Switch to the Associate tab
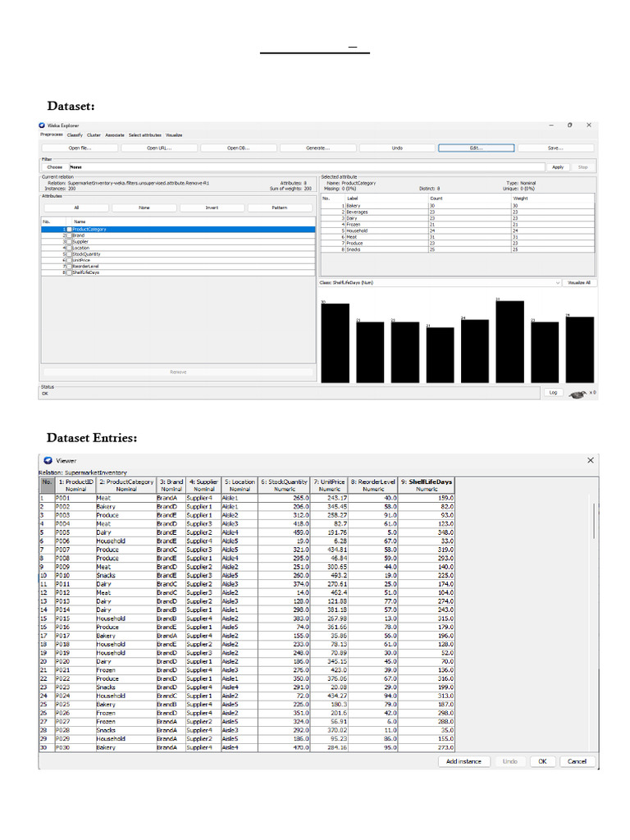The image size is (630, 840). pyautogui.click(x=115, y=135)
